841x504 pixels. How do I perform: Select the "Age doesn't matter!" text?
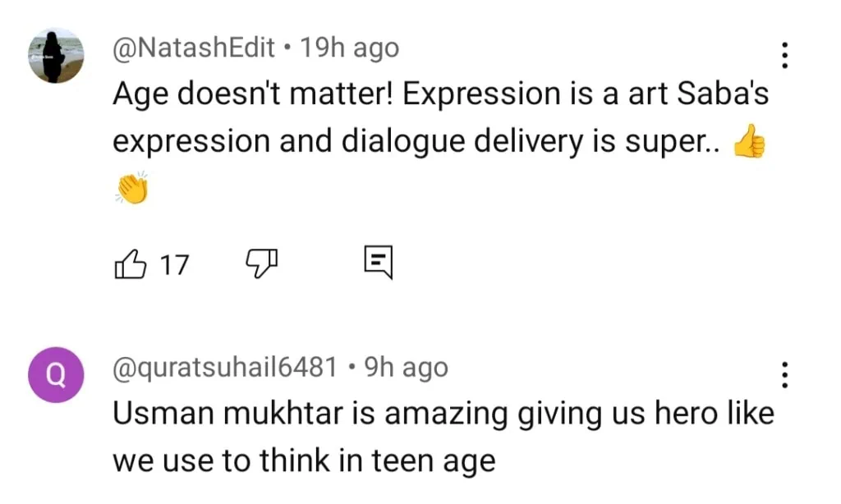pos(255,94)
